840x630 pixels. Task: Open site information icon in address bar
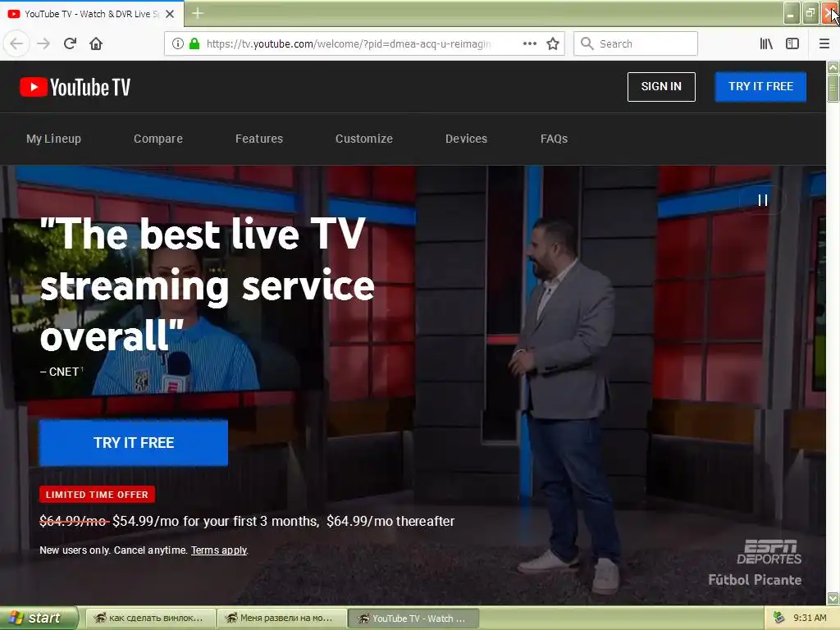point(178,43)
